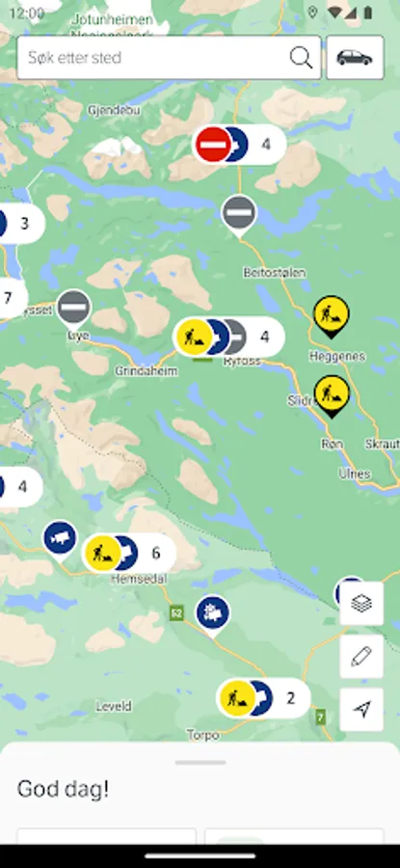
Task: Tap the 'God dag!' bottom panel
Action: coord(200,794)
